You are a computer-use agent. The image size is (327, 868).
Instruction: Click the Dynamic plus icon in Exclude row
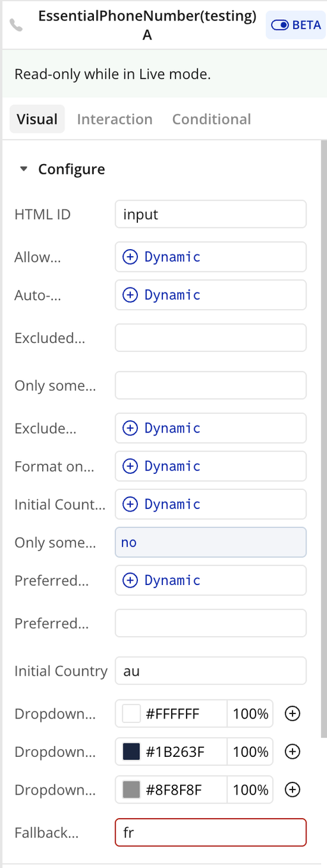tap(130, 428)
